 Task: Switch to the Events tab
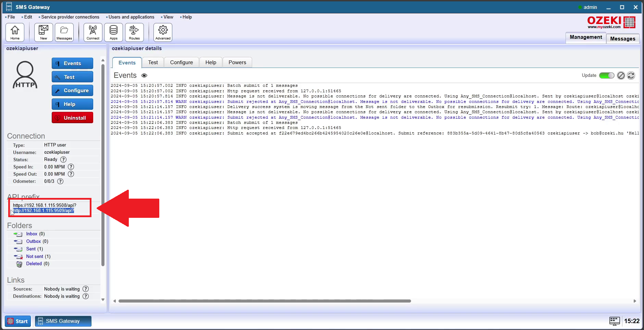point(127,62)
